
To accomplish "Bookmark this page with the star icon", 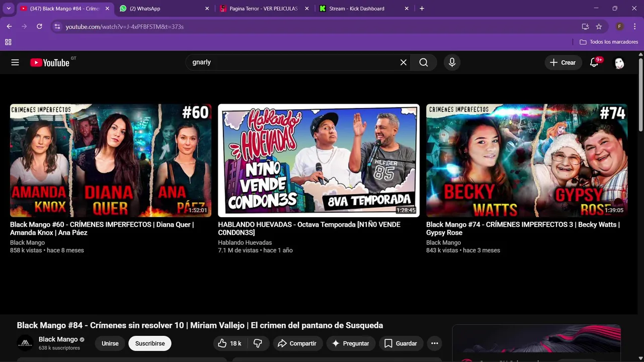I will [599, 27].
